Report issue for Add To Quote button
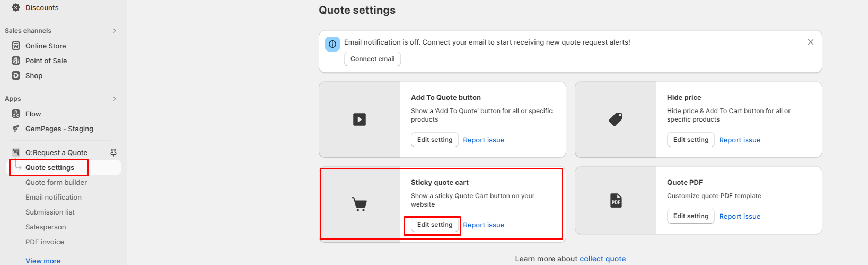Image resolution: width=868 pixels, height=265 pixels. pyautogui.click(x=484, y=140)
